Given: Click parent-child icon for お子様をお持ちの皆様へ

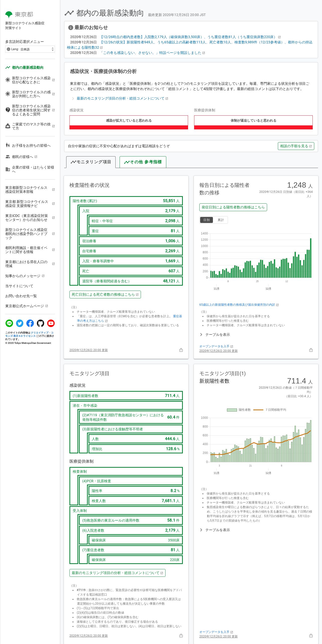Looking at the screenshot, I should point(8,145).
